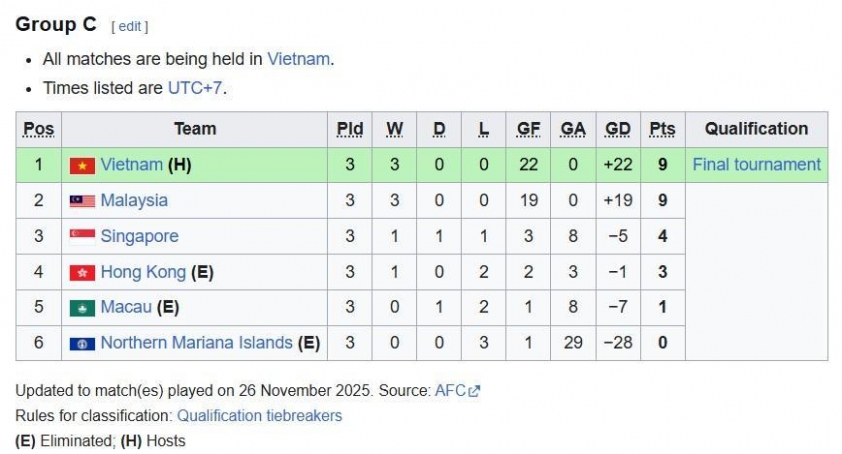
Task: Open the AFC source link
Action: click(x=450, y=391)
